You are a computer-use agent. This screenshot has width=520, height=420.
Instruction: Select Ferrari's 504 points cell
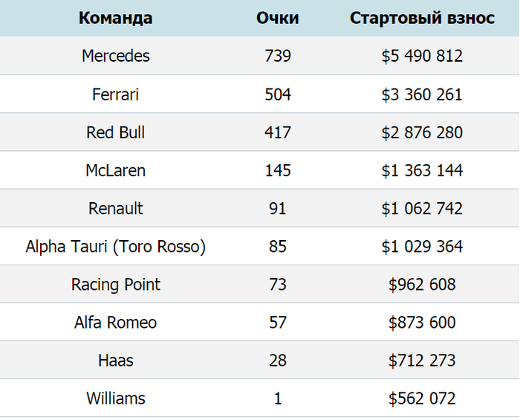(278, 94)
